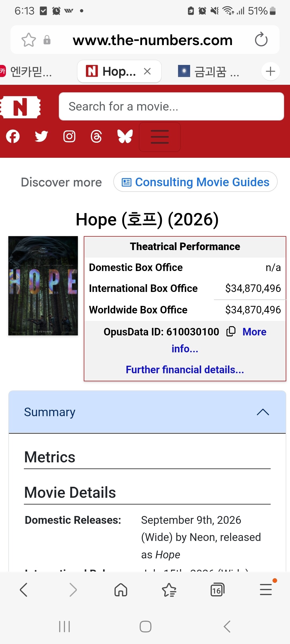The image size is (290, 644).
Task: Focus the Search for a movie field
Action: pos(171,107)
